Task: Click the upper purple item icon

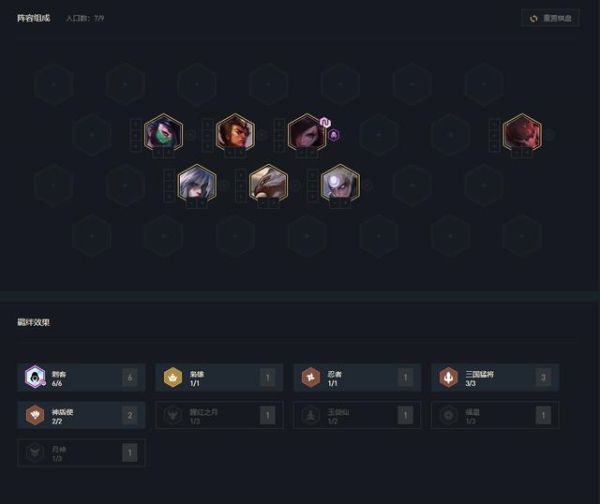Action: (x=325, y=122)
